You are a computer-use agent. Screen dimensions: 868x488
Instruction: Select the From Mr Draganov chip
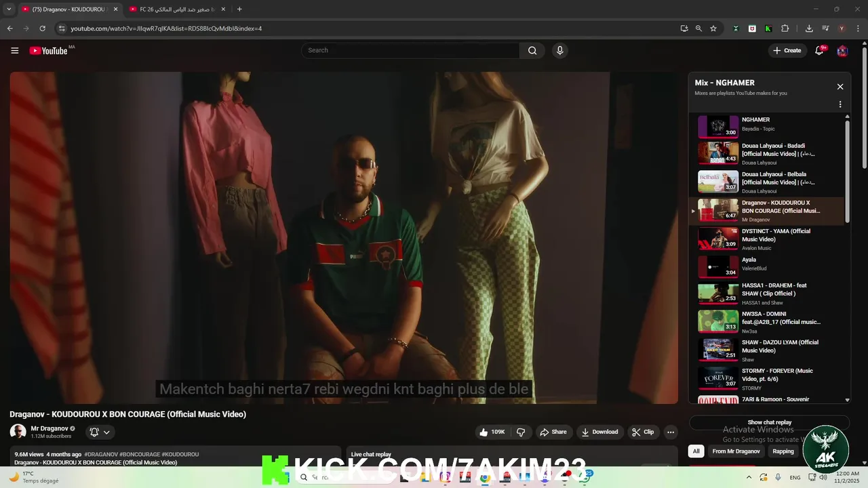[x=736, y=451]
